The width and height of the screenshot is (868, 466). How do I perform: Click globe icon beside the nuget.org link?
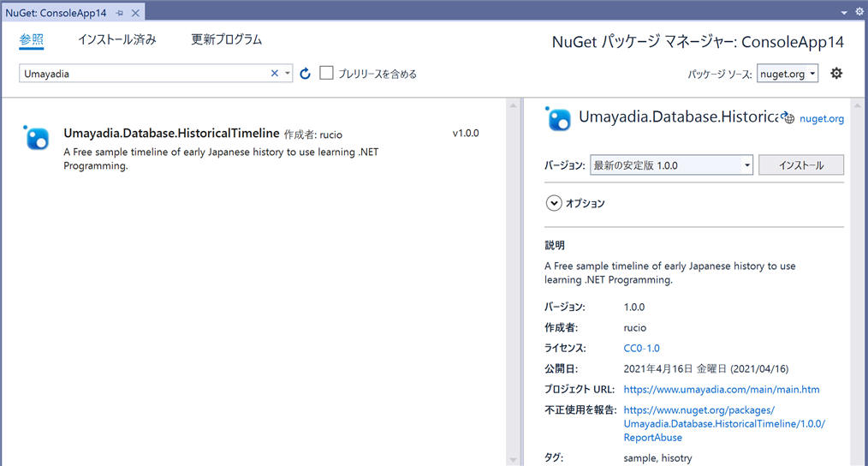click(788, 117)
